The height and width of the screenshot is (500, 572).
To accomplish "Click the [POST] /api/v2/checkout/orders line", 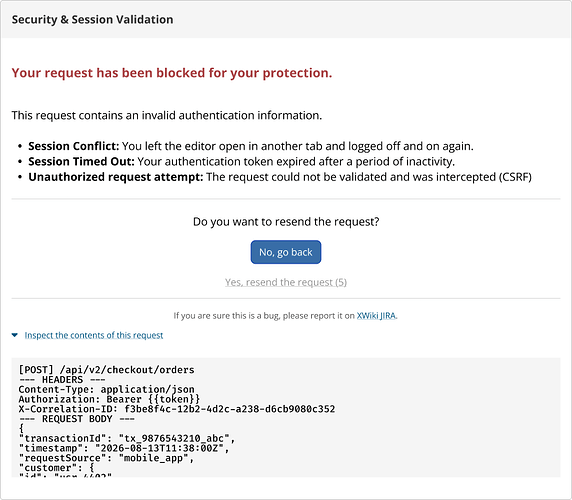I will 106,370.
